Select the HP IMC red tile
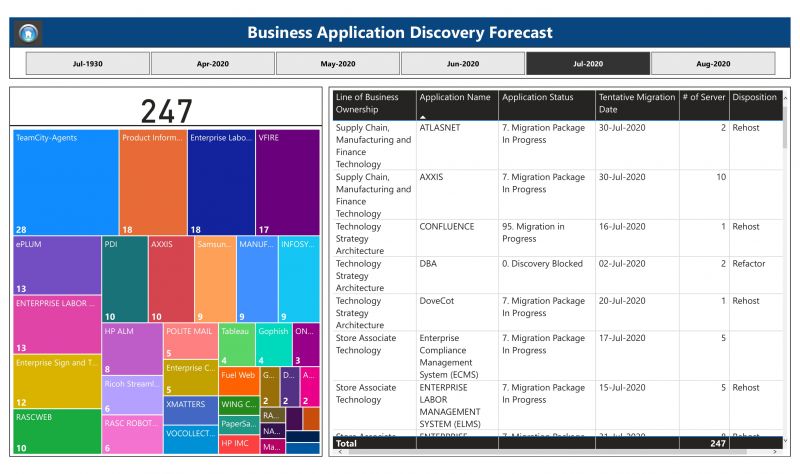This screenshot has height=474, width=800. (x=239, y=444)
